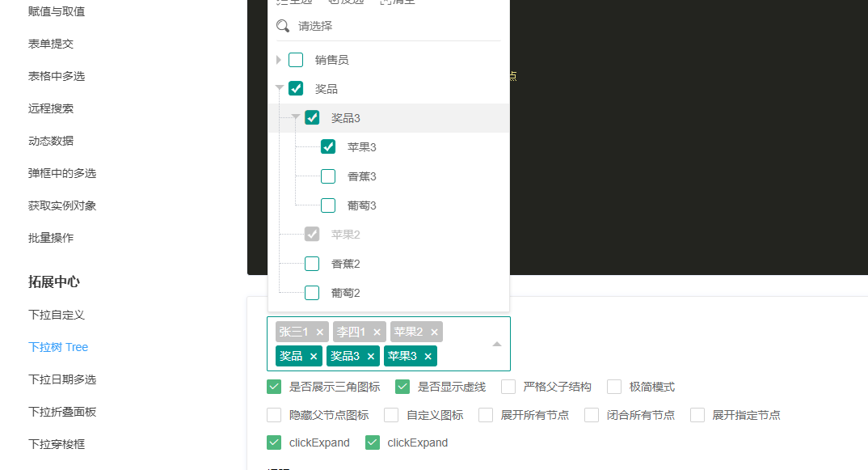Image resolution: width=868 pixels, height=470 pixels.
Task: Close the dropdown via its arrow
Action: click(x=496, y=342)
